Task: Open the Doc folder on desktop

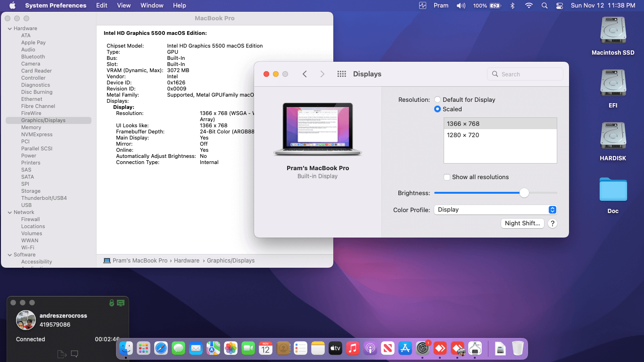Action: pos(613,189)
